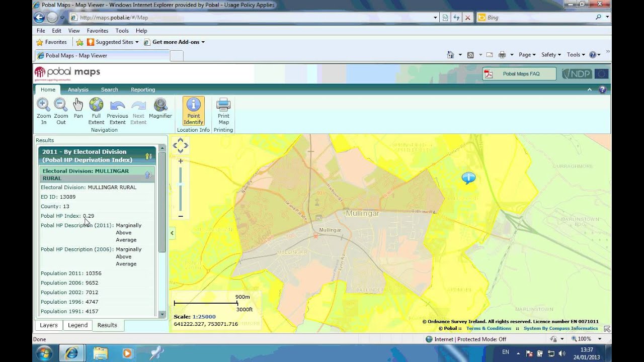The image size is (644, 362).
Task: Click the scrollbar down arrow
Action: 162,314
